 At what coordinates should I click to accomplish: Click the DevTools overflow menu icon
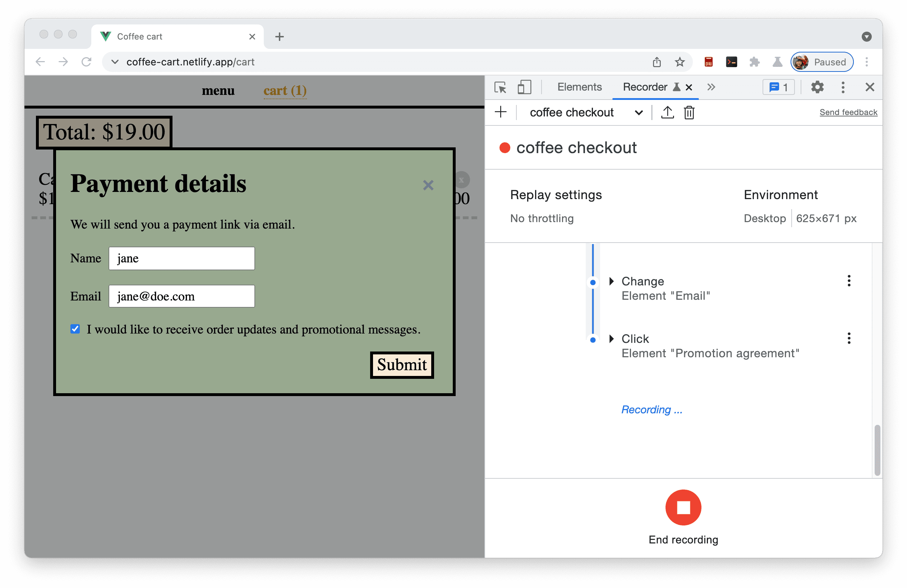pyautogui.click(x=843, y=87)
